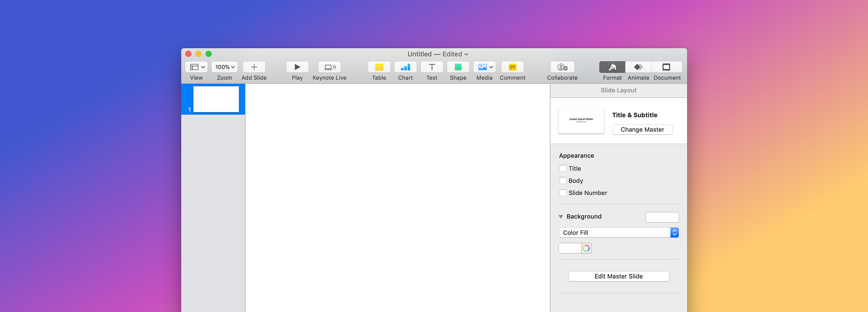Click the background preview swatch beside Background

pos(662,217)
